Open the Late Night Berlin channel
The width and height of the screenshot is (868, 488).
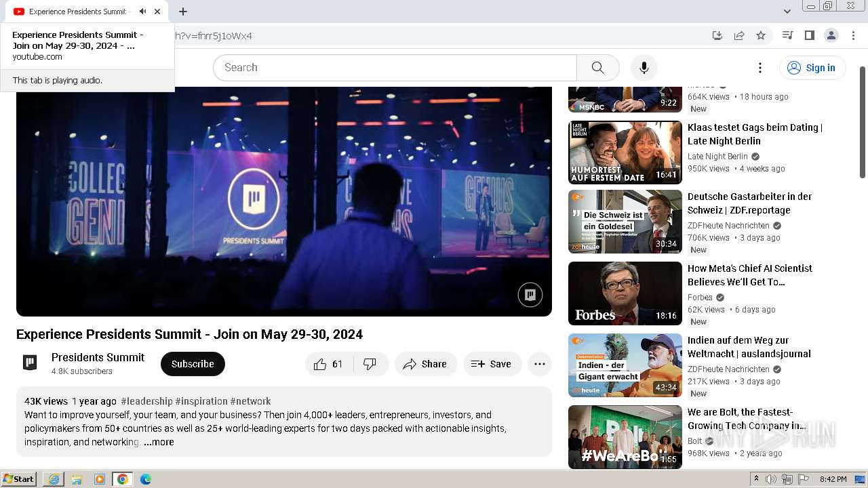coord(717,157)
